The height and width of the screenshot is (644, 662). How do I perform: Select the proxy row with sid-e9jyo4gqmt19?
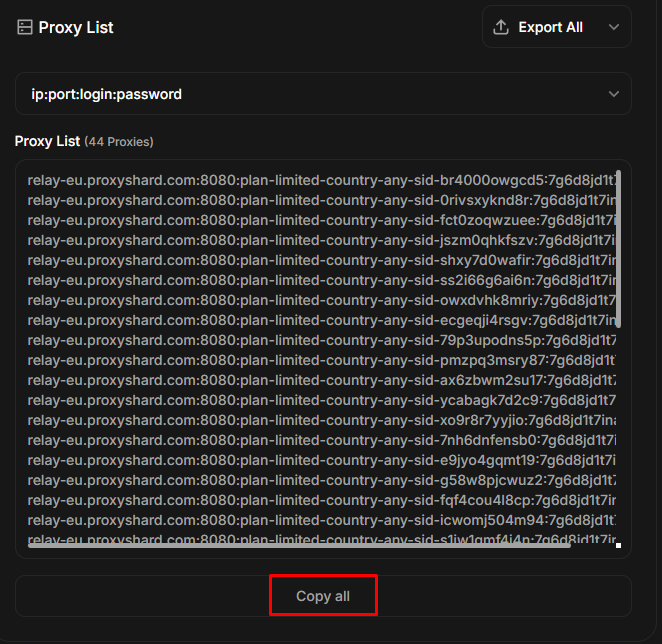pos(320,460)
